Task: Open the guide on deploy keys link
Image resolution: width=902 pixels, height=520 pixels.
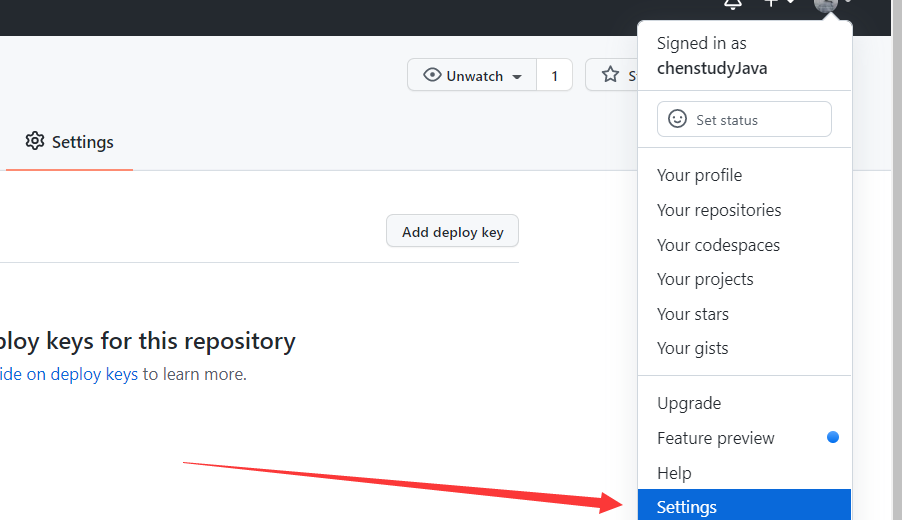Action: coord(68,374)
